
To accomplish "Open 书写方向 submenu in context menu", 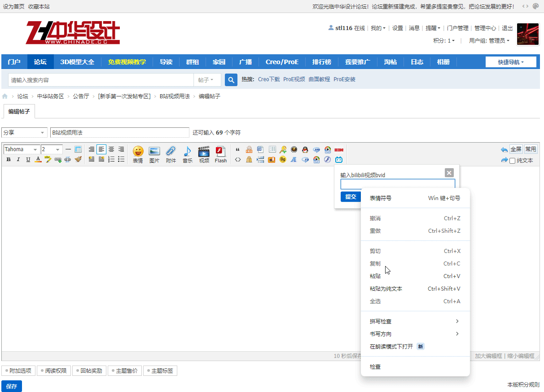I will 415,334.
